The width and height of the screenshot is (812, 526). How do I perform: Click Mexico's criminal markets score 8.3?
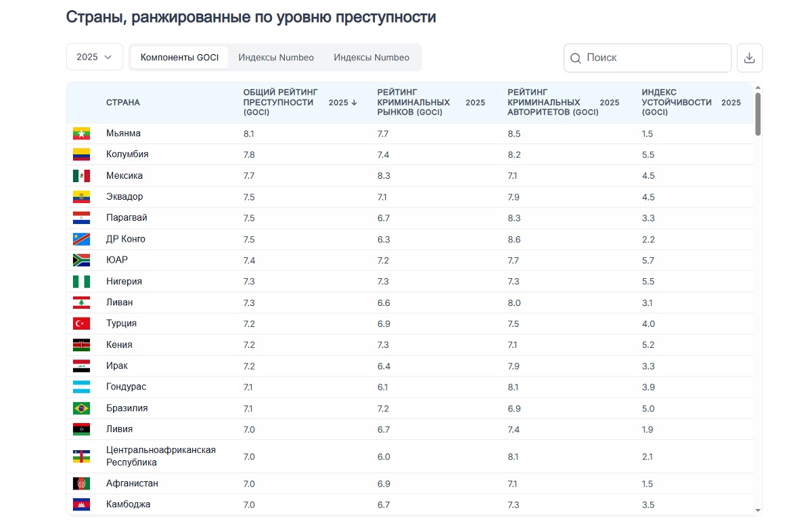point(383,176)
